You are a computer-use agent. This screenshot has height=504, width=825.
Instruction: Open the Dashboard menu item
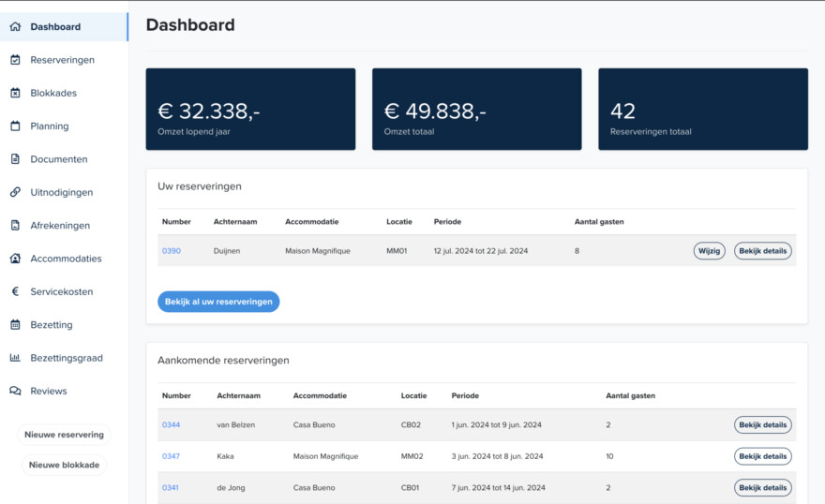pos(64,27)
